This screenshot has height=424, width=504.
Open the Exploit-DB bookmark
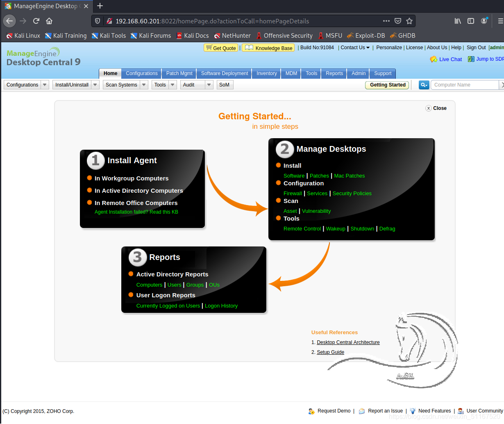366,36
